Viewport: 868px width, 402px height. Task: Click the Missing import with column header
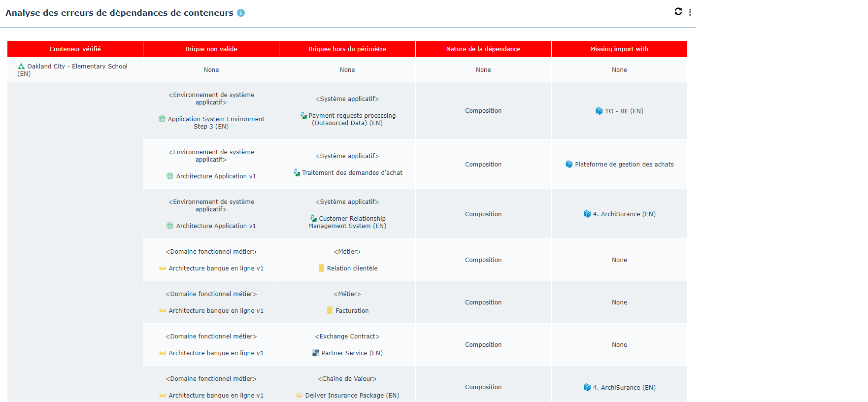pyautogui.click(x=619, y=49)
